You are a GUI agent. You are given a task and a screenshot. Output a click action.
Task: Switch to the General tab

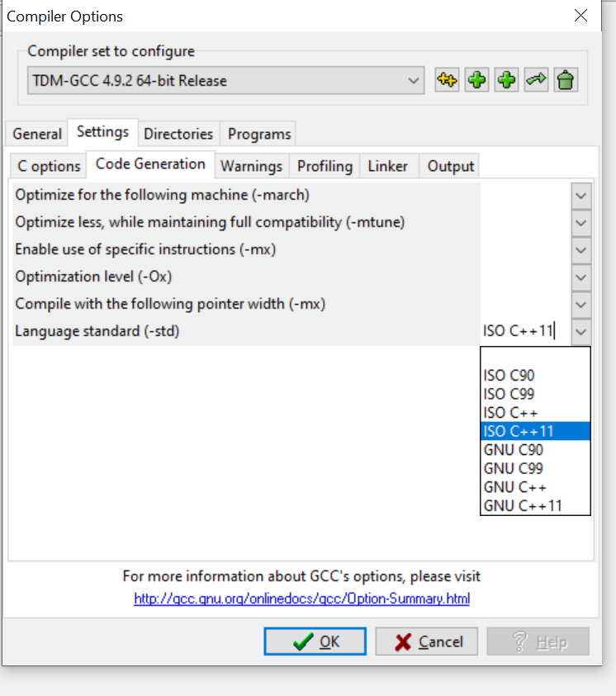pos(37,134)
